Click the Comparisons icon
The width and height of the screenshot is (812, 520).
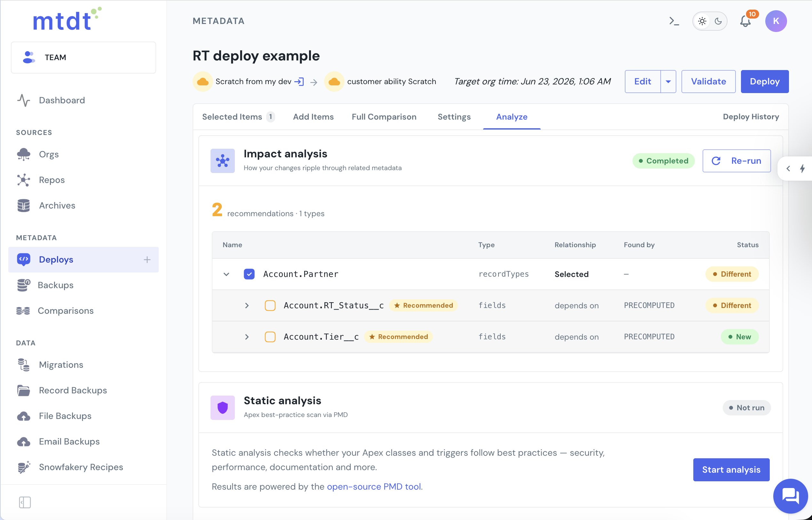tap(23, 311)
